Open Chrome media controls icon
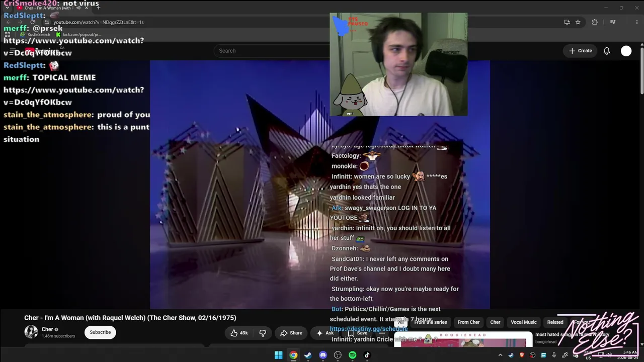644x362 pixels. point(613,22)
